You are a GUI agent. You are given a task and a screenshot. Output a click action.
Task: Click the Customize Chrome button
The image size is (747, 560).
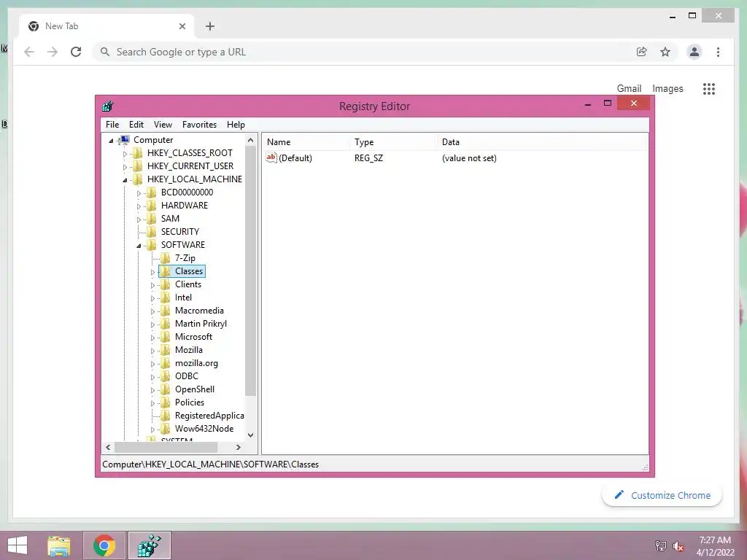click(662, 495)
